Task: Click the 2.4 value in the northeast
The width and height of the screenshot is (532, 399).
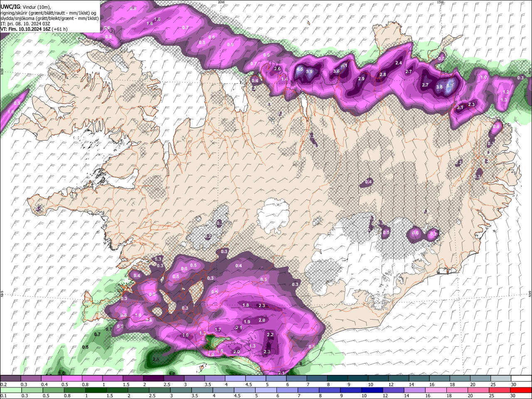Action: 399,63
